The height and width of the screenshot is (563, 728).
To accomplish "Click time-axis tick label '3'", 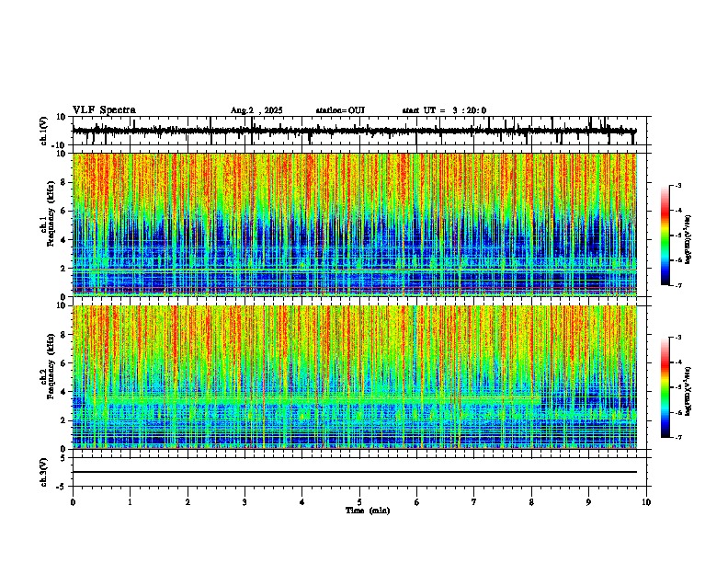I will click(x=245, y=502).
